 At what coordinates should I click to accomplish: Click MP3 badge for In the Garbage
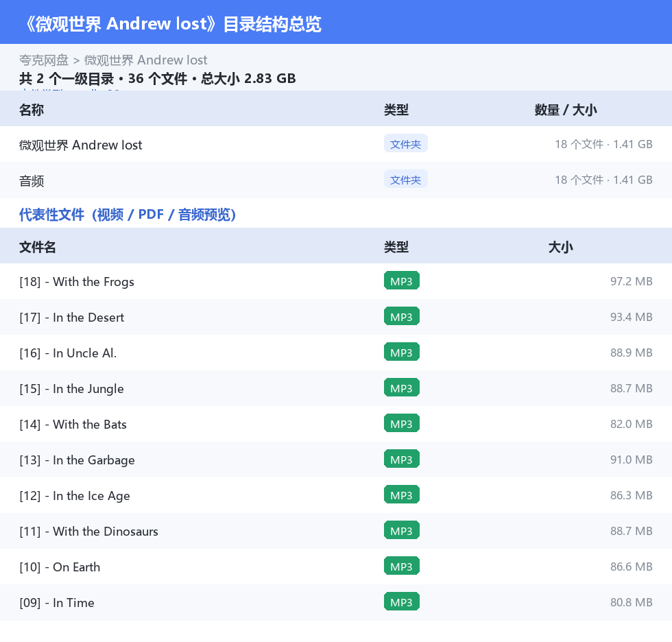(x=402, y=459)
